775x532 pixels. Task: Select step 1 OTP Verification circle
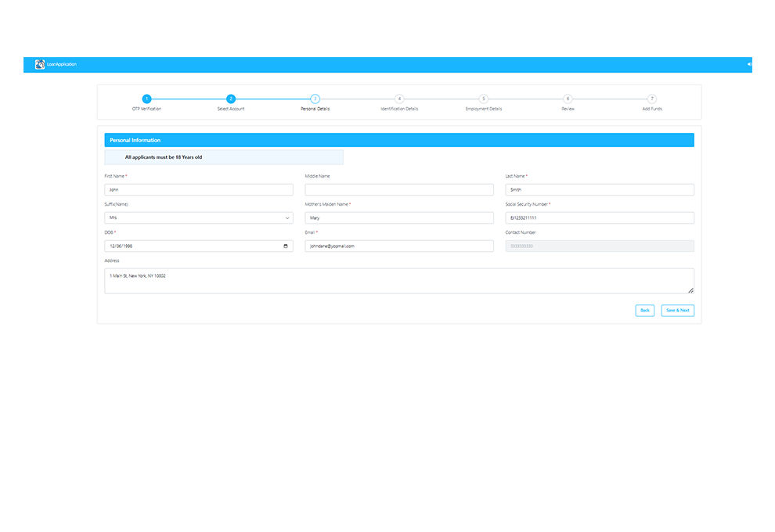[x=146, y=99]
